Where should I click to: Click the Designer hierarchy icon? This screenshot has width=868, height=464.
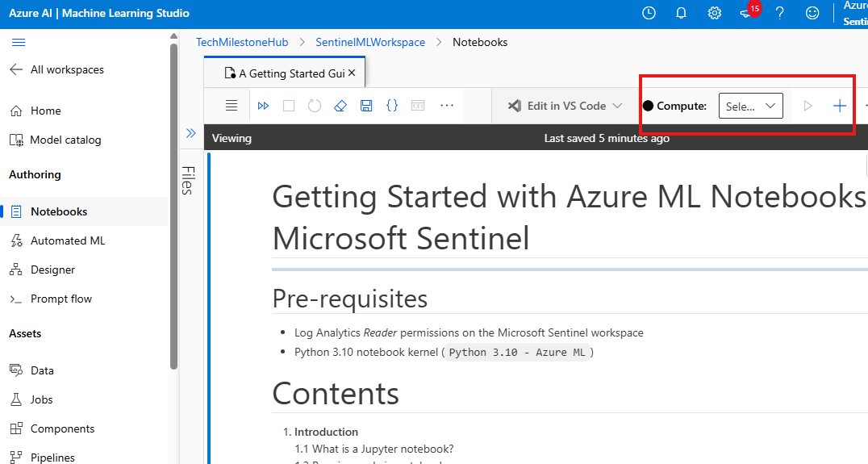(16, 270)
